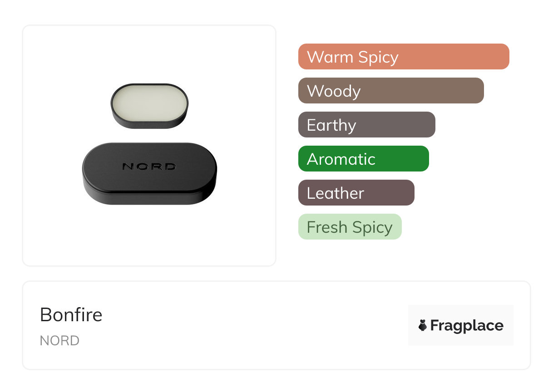Click the "Fresh Spicy" label text
553x392 pixels.
click(x=349, y=227)
